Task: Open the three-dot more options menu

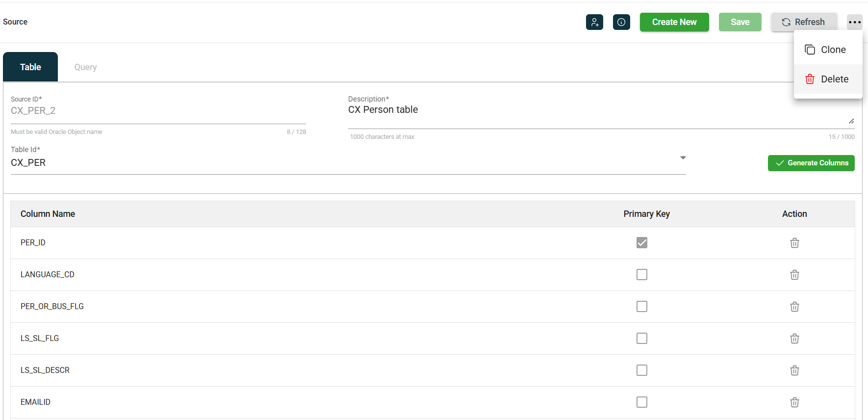Action: point(854,22)
